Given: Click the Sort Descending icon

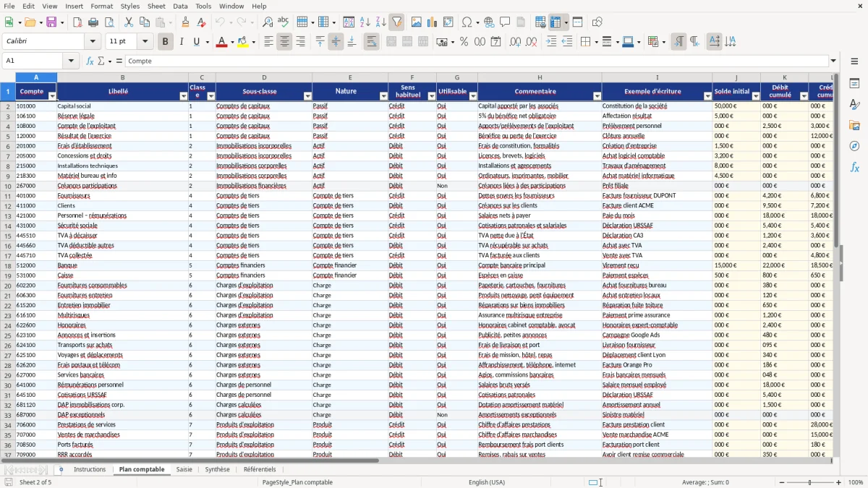Looking at the screenshot, I should pyautogui.click(x=380, y=22).
